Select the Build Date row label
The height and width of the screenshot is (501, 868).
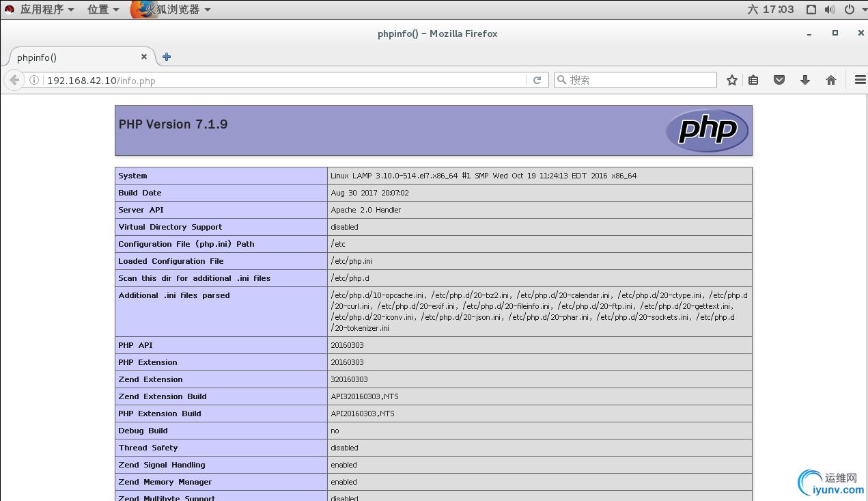(140, 193)
